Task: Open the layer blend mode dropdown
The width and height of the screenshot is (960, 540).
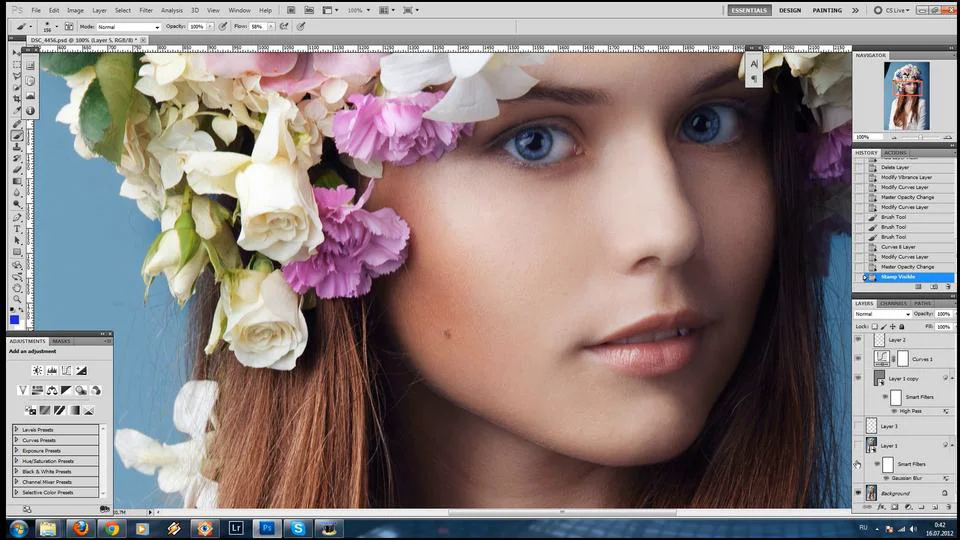Action: point(882,314)
